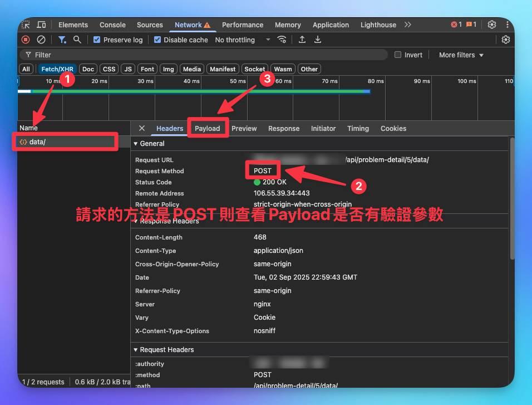Toggle the filter funnel icon
Image resolution: width=532 pixels, height=405 pixels.
click(x=62, y=40)
